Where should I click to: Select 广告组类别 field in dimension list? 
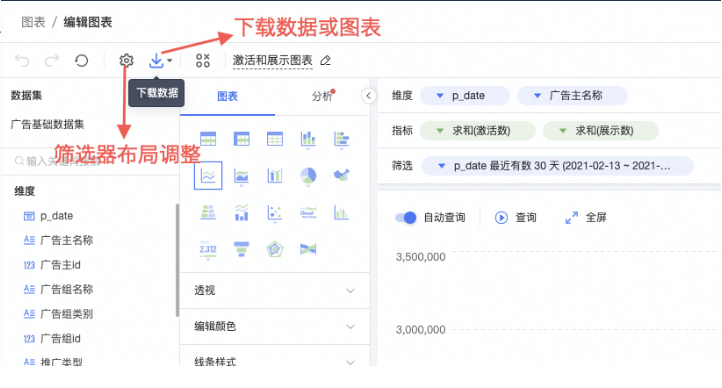pos(58,314)
